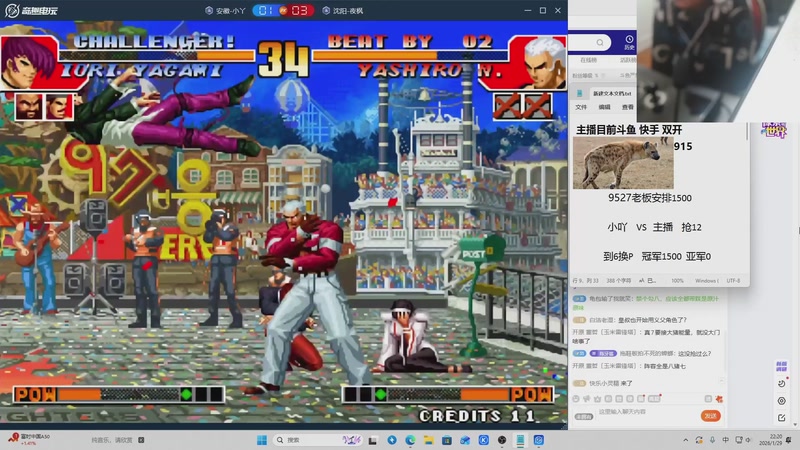Open Microsoft Edge from the taskbar

coord(410,440)
